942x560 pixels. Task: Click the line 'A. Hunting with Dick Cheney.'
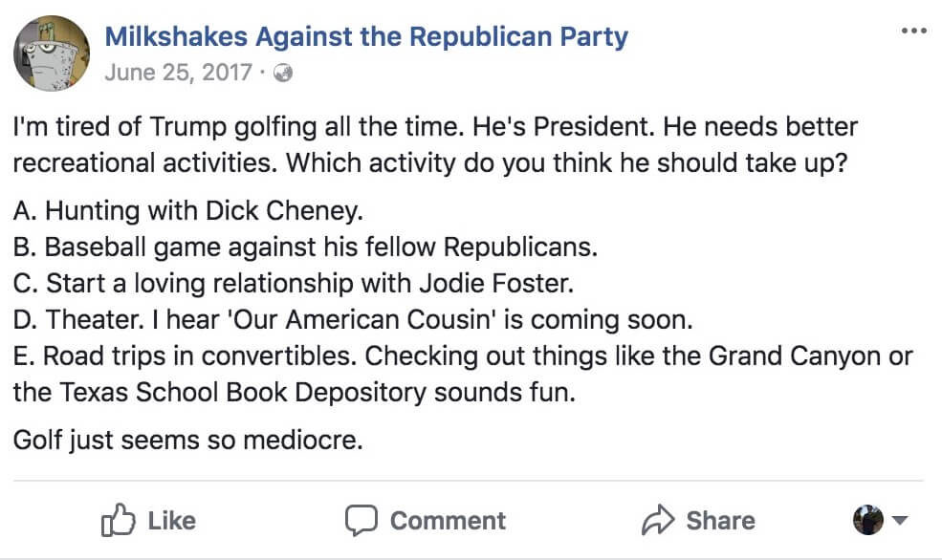(188, 210)
